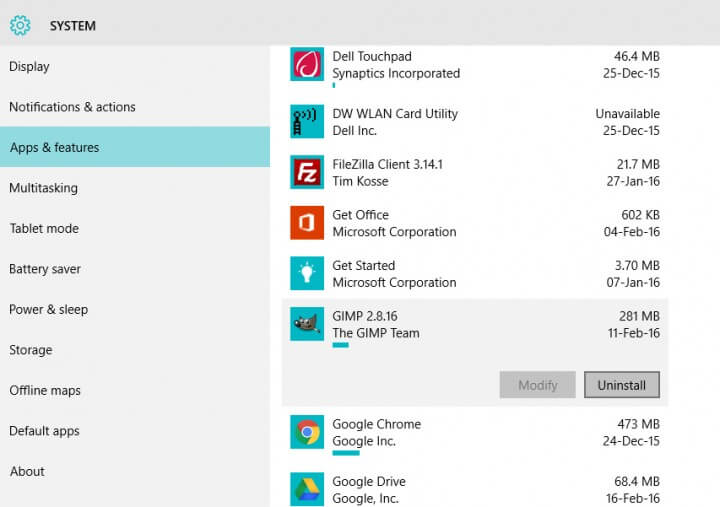Click the Dell Touchpad app icon
This screenshot has height=507, width=720.
point(307,64)
